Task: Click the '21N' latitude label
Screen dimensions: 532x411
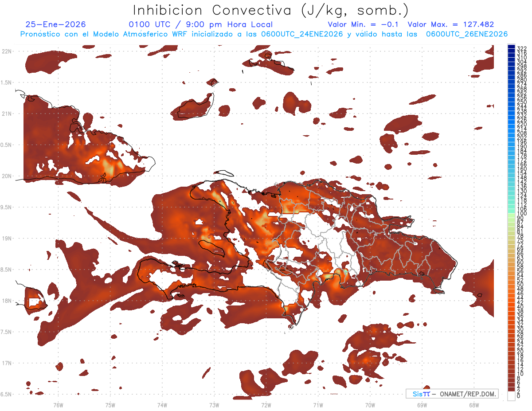Action: [7, 114]
